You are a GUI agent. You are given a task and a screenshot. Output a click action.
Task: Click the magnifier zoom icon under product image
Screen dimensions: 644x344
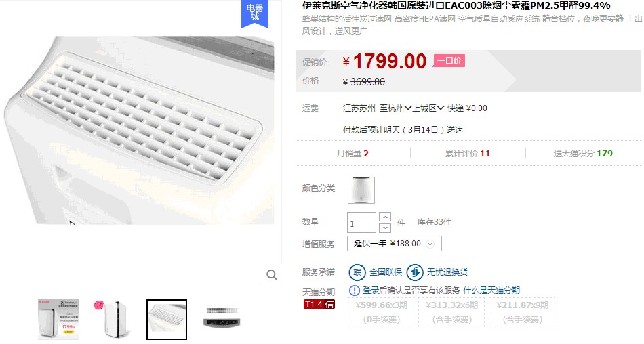click(x=271, y=275)
